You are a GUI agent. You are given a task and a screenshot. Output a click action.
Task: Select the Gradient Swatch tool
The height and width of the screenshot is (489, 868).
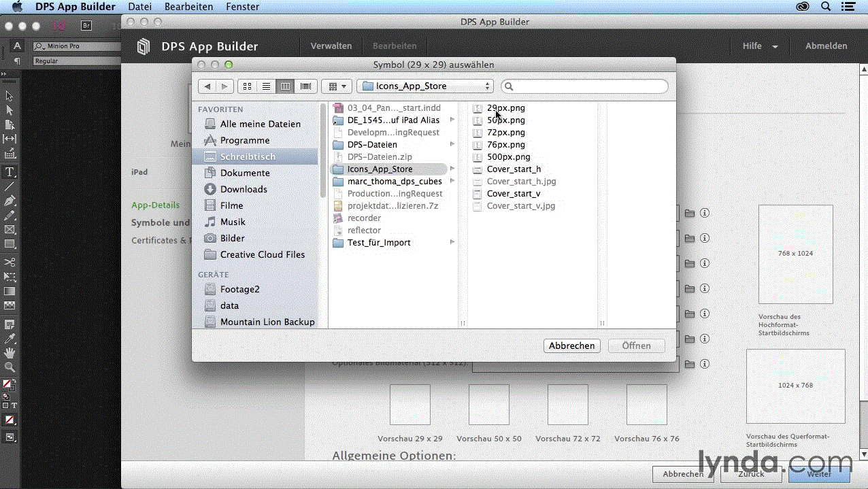click(x=10, y=291)
